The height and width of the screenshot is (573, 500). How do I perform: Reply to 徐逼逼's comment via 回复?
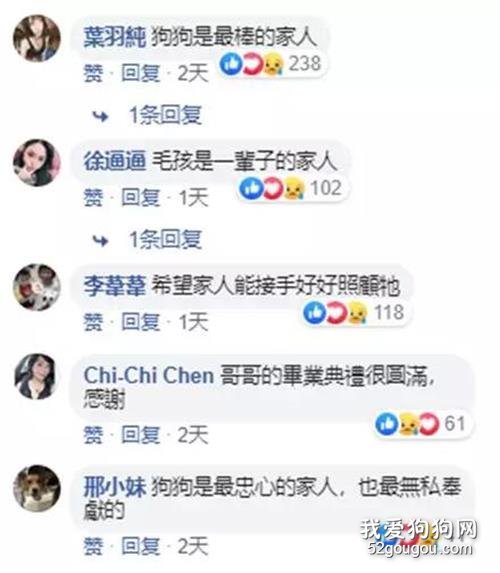(x=141, y=198)
